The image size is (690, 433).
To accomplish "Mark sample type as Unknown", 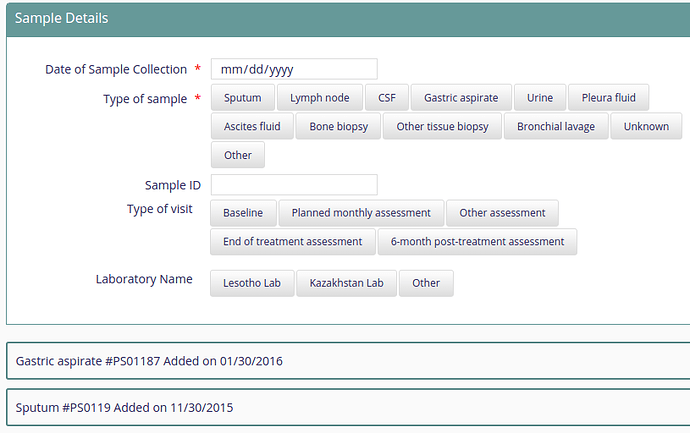I will (x=646, y=126).
